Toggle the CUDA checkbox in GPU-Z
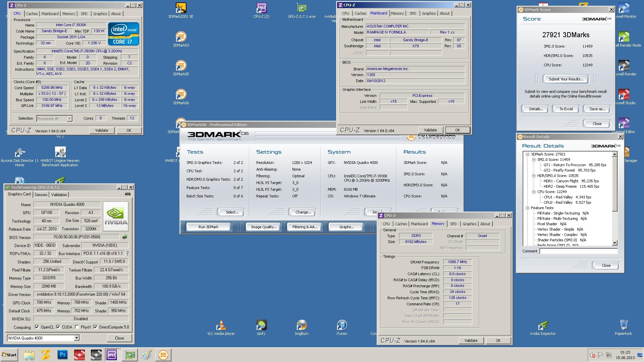The height and width of the screenshot is (362, 644). (x=58, y=327)
